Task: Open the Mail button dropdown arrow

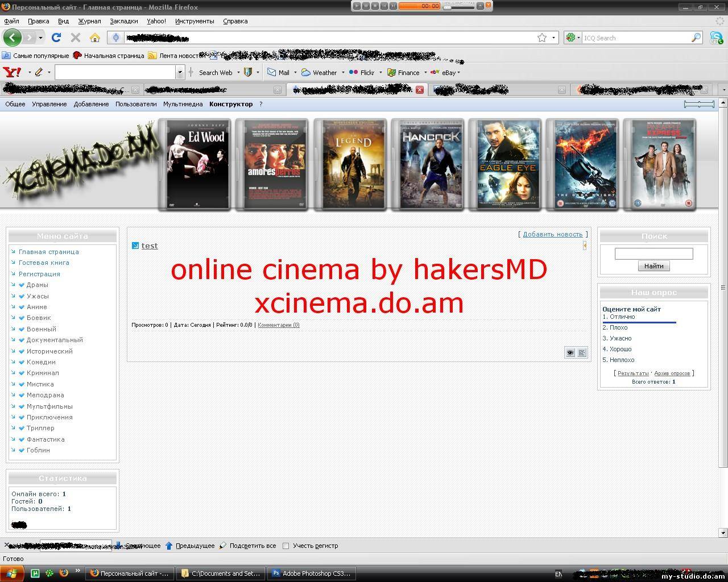Action: (295, 72)
